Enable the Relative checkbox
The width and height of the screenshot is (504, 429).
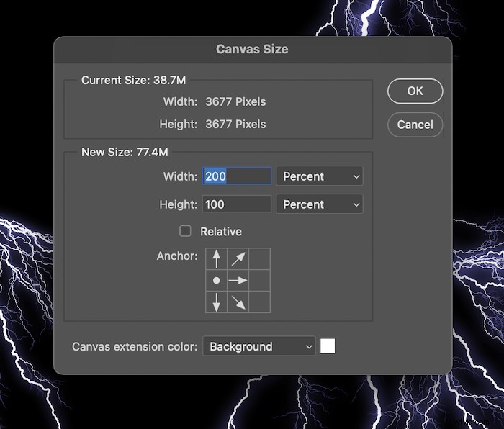[185, 231]
